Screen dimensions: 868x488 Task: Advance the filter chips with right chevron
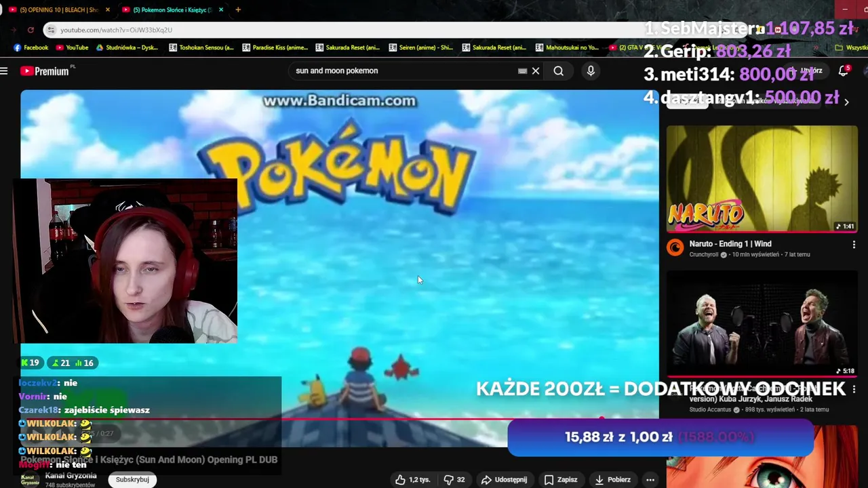point(846,102)
